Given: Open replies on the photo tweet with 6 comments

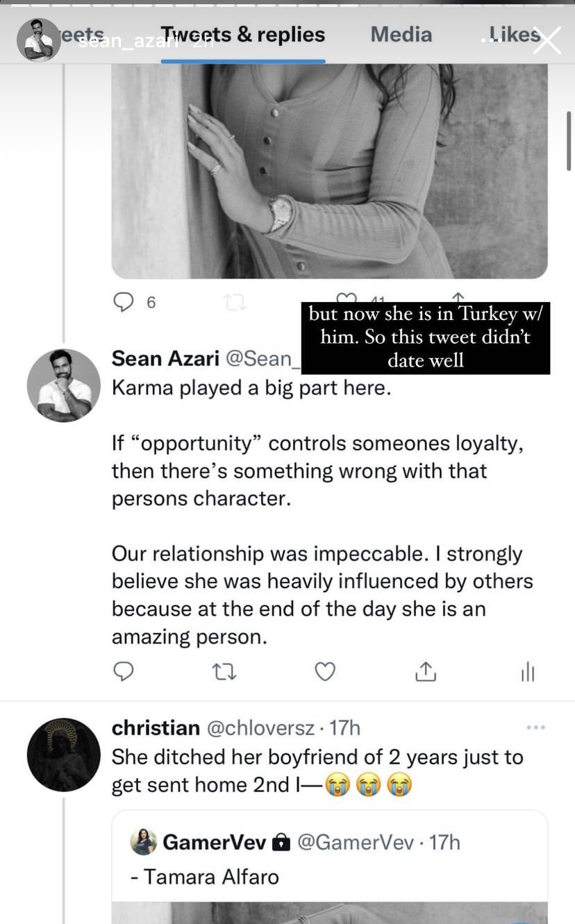Looking at the screenshot, I should (x=133, y=302).
